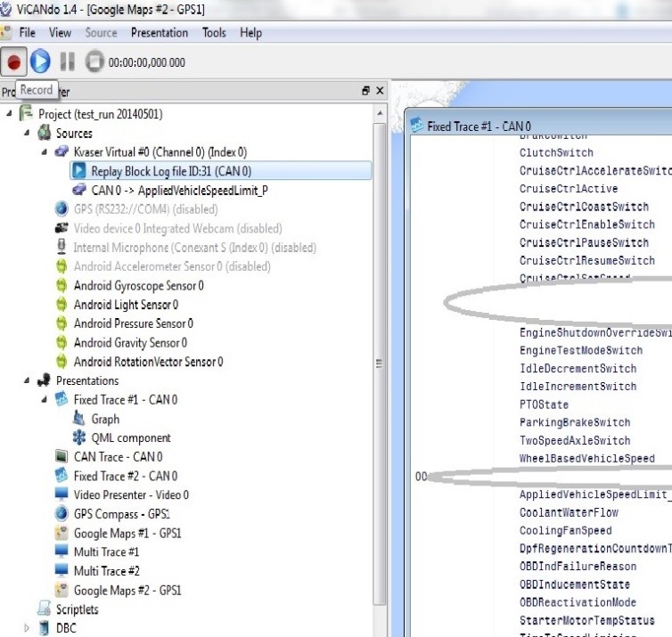
Task: Select the Scriptlets tree item
Action: [x=78, y=609]
